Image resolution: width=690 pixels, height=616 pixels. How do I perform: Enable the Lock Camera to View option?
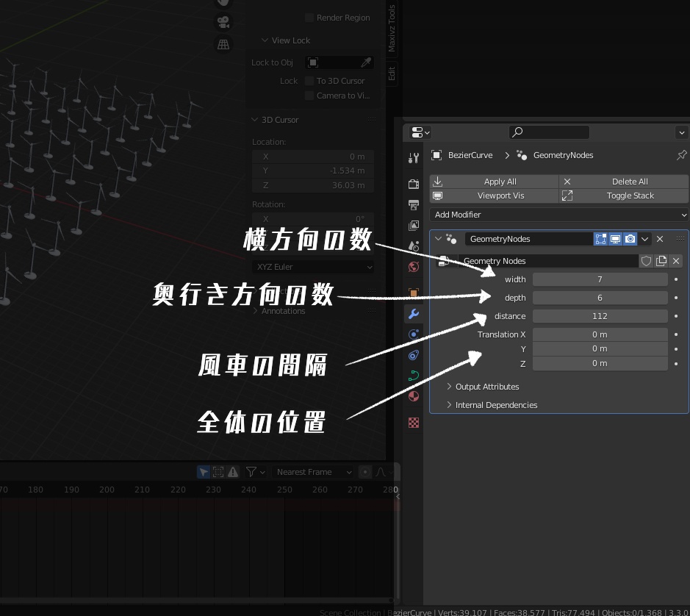309,95
